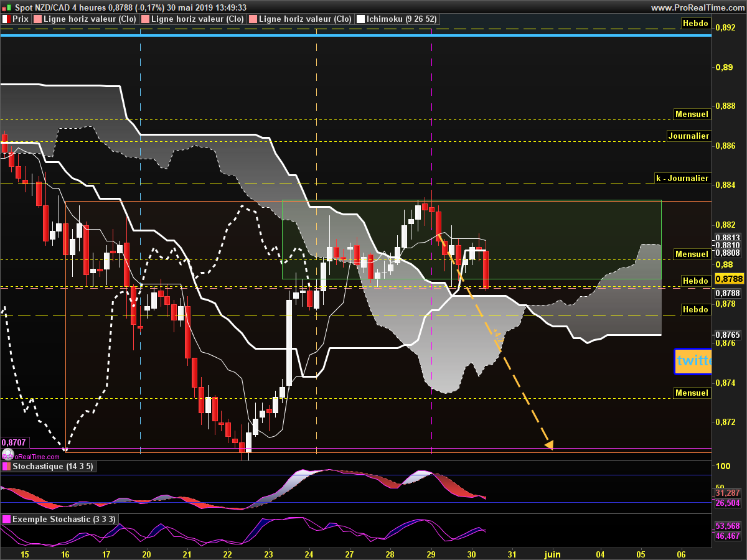Click the Hebdo label beside the yellow 0,8788 tag
Image resolution: width=747 pixels, height=560 pixels.
click(695, 281)
